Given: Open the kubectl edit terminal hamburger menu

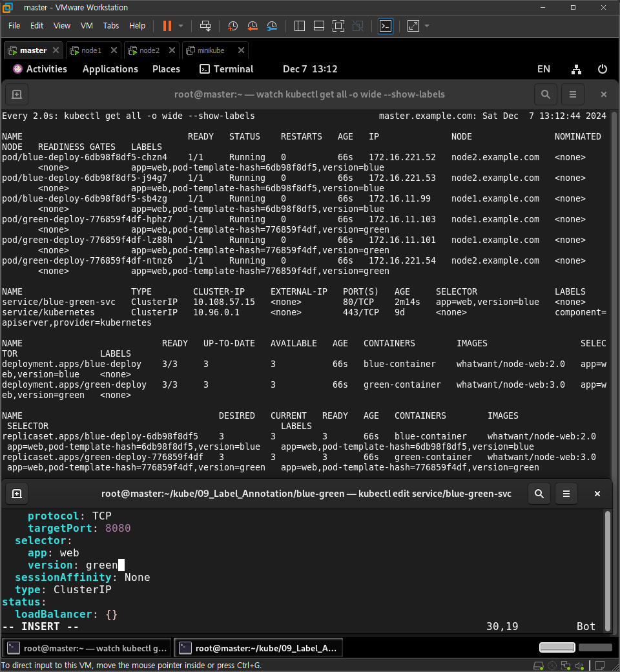Looking at the screenshot, I should 566,494.
